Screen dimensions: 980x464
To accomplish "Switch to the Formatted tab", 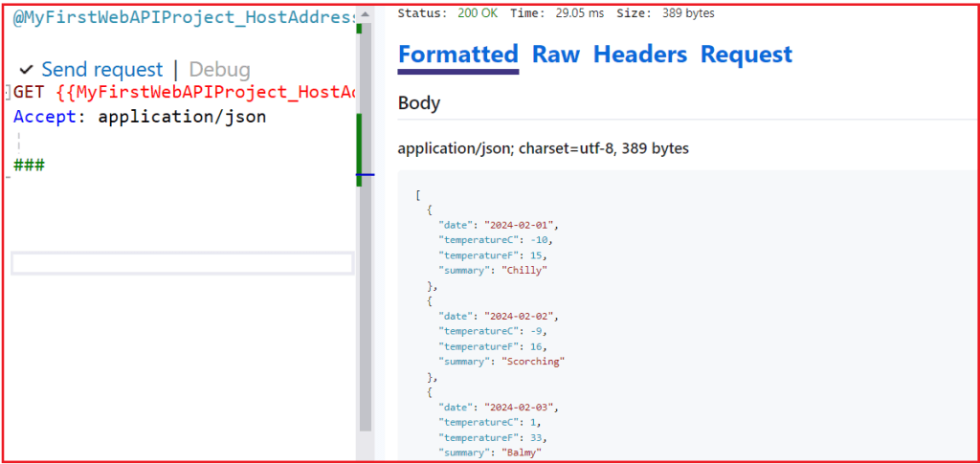I will click(x=458, y=55).
